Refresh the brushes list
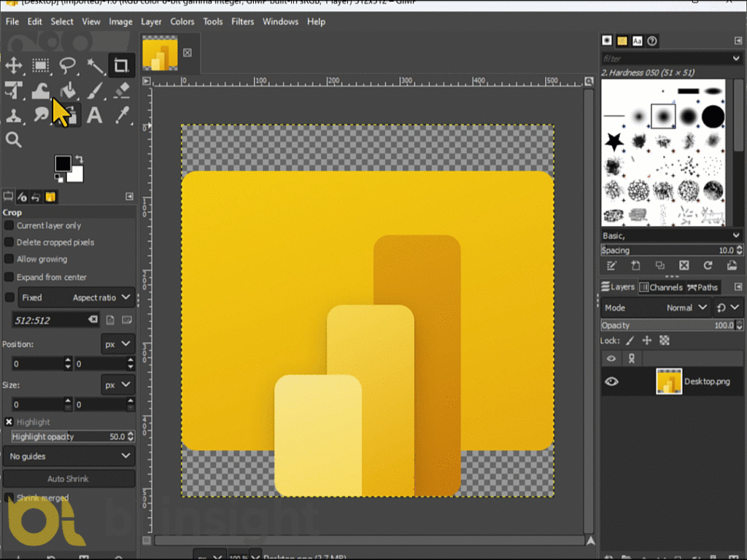The width and height of the screenshot is (747, 560). tap(708, 265)
